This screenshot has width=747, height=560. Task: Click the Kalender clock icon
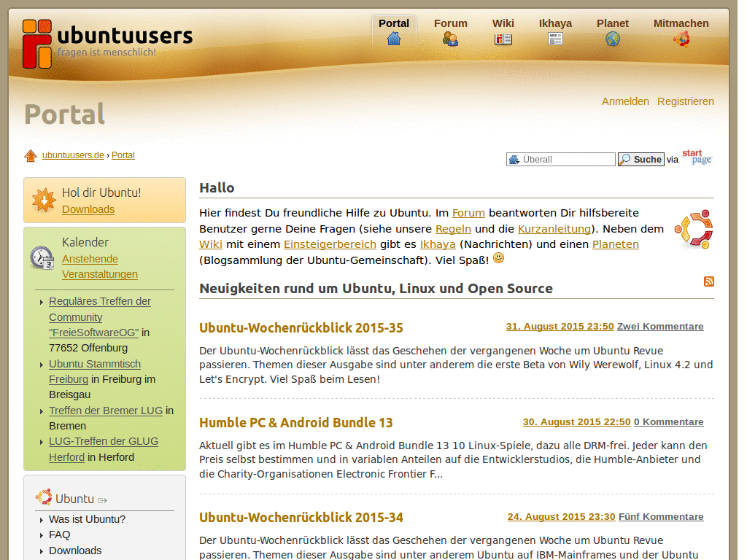coord(42,257)
